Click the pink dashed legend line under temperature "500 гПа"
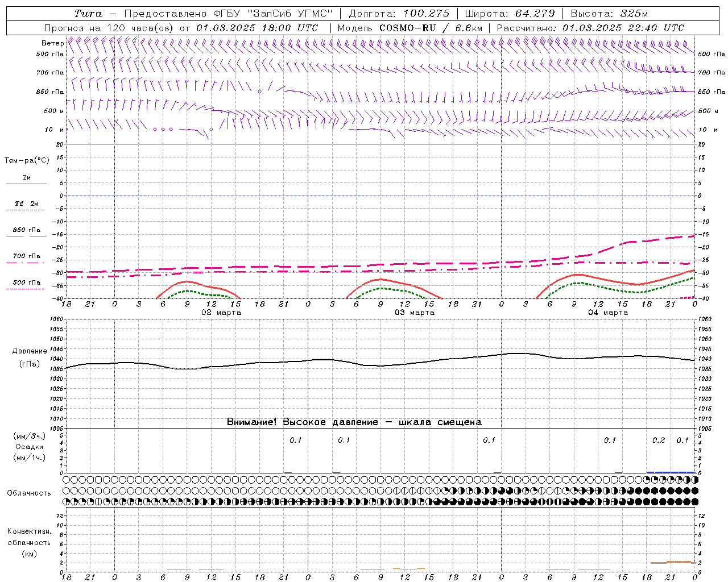The width and height of the screenshot is (728, 582). 25,289
